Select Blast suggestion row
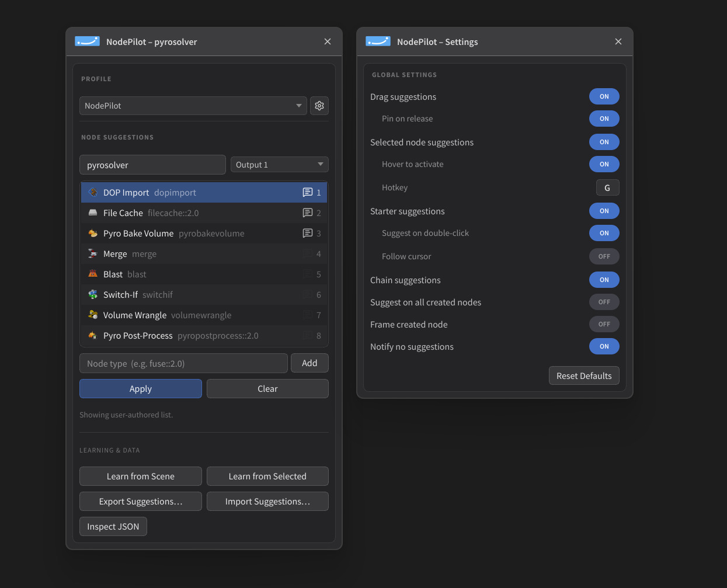Viewport: 727px width, 588px height. click(204, 274)
